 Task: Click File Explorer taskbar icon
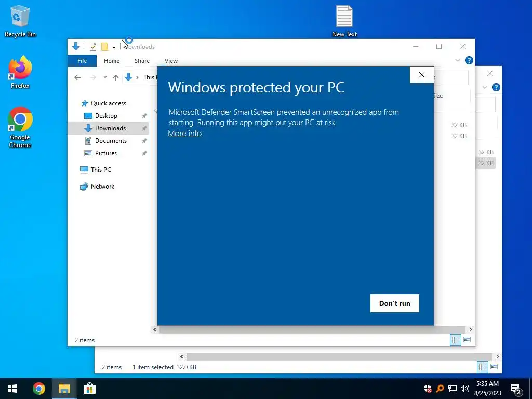(64, 389)
